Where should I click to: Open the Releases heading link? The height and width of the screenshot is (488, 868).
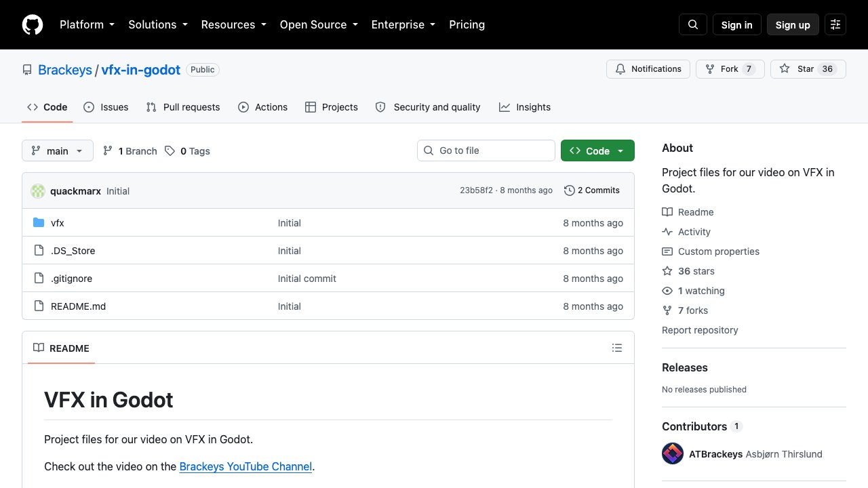click(685, 367)
